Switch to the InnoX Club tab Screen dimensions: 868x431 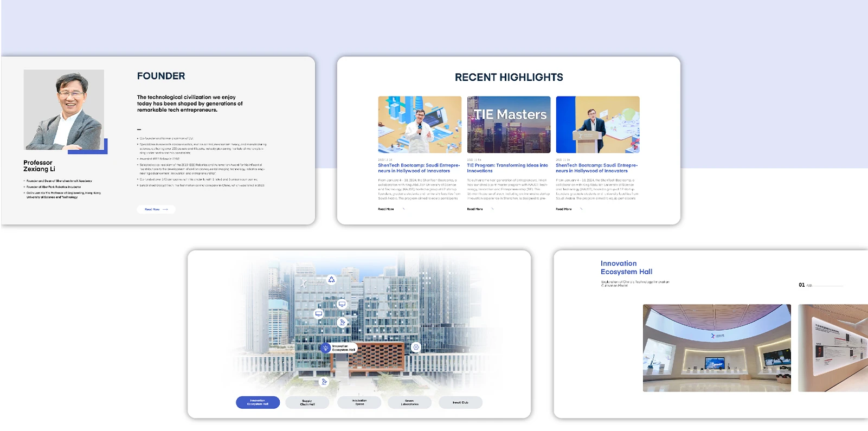[460, 402]
